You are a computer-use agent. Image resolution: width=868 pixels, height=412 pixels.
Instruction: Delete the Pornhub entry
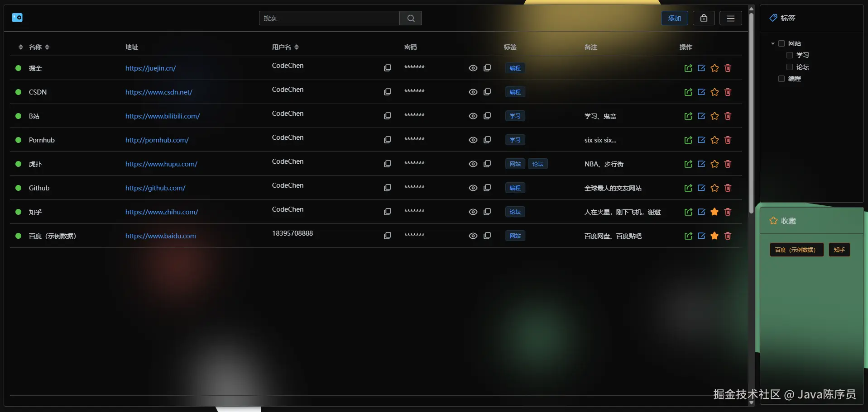[x=728, y=140]
